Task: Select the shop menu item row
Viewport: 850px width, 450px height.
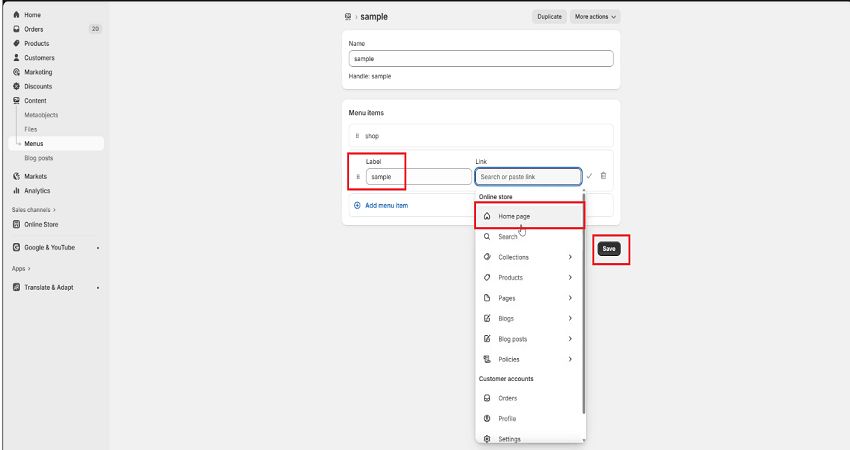Action: click(x=481, y=136)
